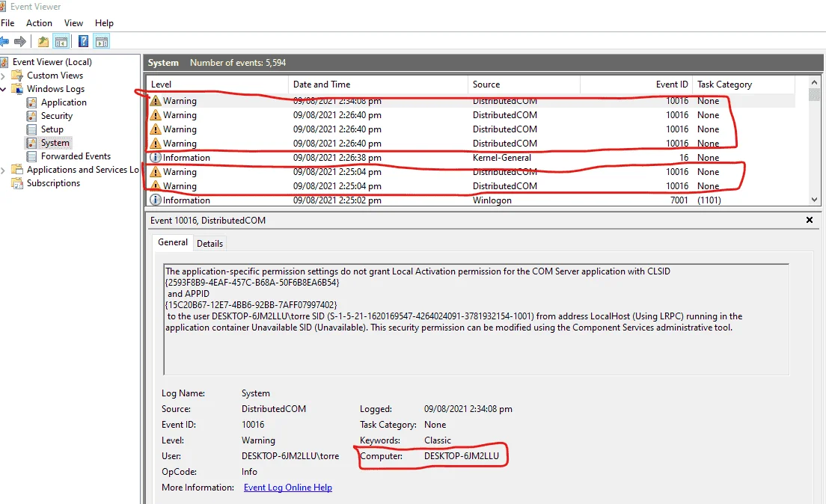This screenshot has width=826, height=504.
Task: Click the Application log icon in tree
Action: (31, 102)
